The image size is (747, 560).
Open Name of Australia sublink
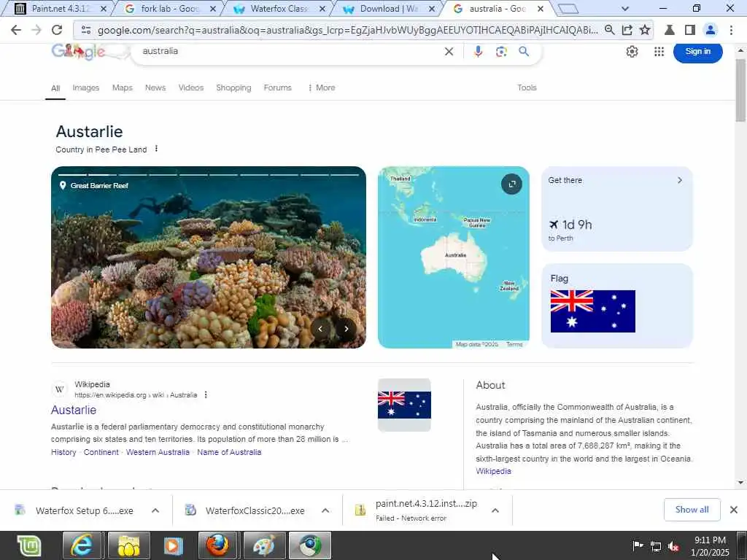click(x=229, y=452)
